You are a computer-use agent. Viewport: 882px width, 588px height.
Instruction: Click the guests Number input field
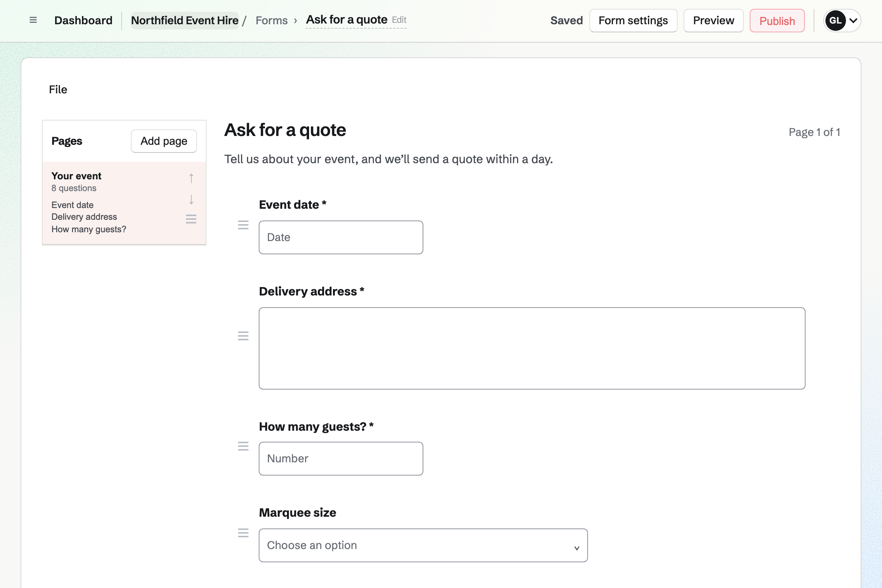[x=341, y=459]
